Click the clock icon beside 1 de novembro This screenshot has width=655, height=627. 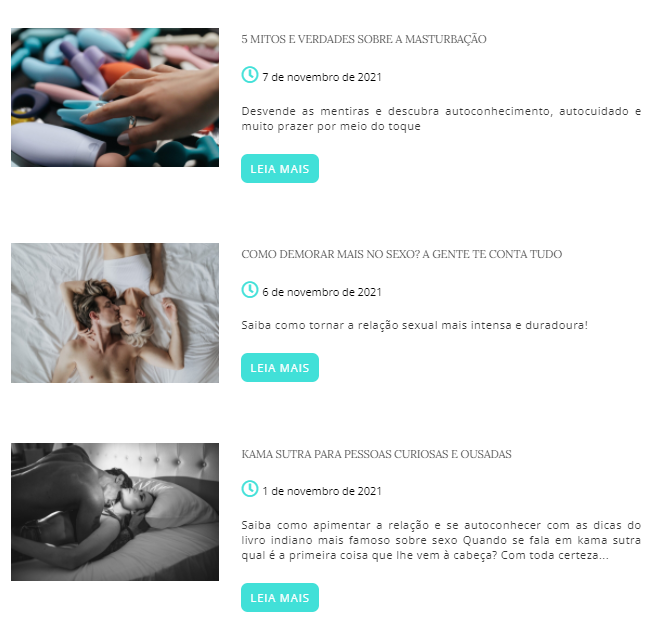click(250, 489)
